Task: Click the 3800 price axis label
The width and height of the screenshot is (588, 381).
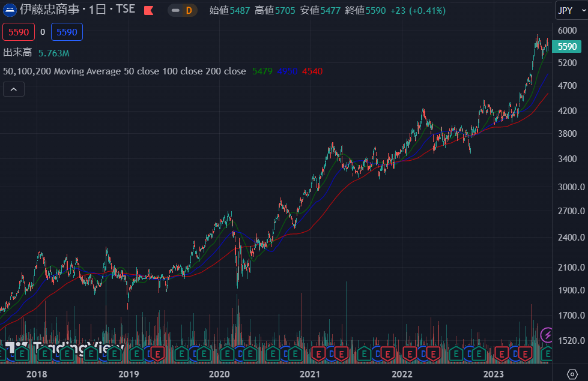Action: [x=567, y=134]
